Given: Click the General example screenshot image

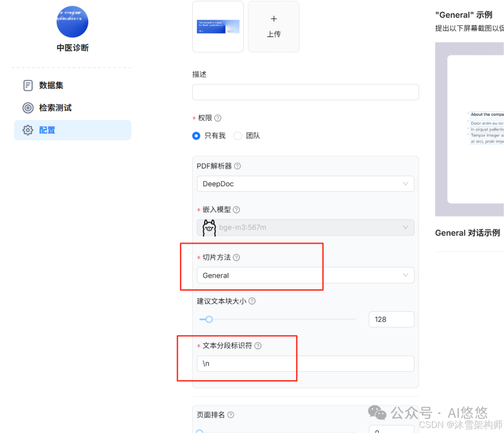Looking at the screenshot, I should [x=469, y=129].
